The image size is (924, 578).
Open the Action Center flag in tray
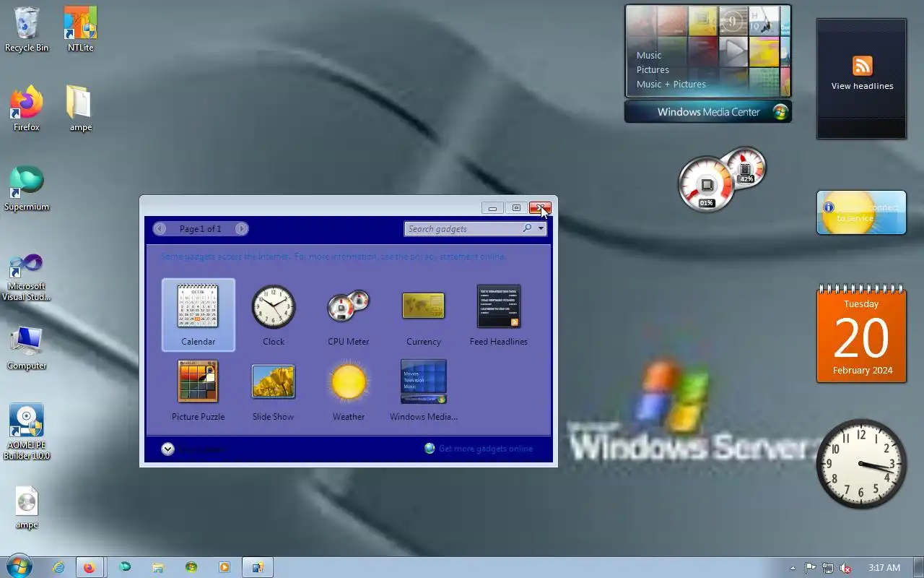[x=810, y=568]
